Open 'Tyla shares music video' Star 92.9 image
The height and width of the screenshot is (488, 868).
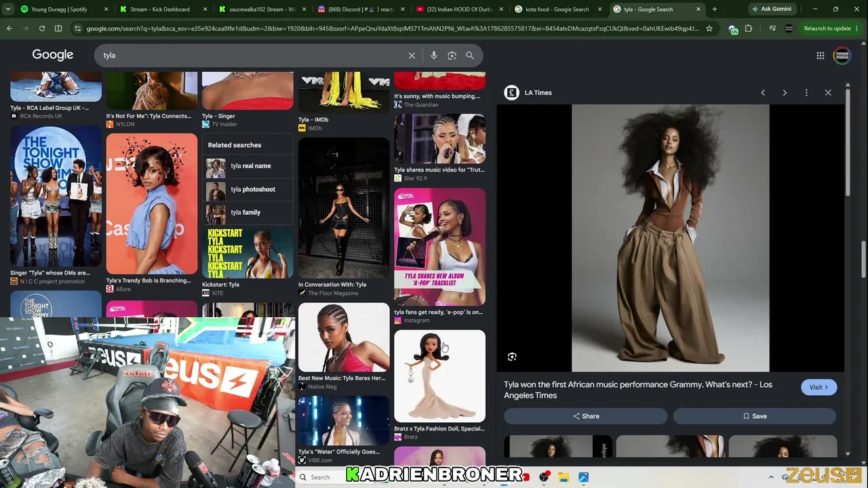point(439,139)
